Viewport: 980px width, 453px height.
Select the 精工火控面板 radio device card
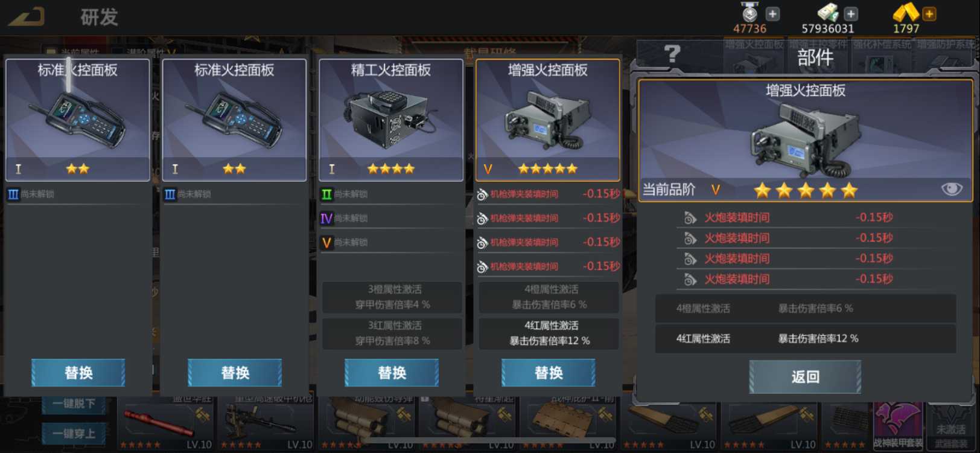tap(391, 120)
